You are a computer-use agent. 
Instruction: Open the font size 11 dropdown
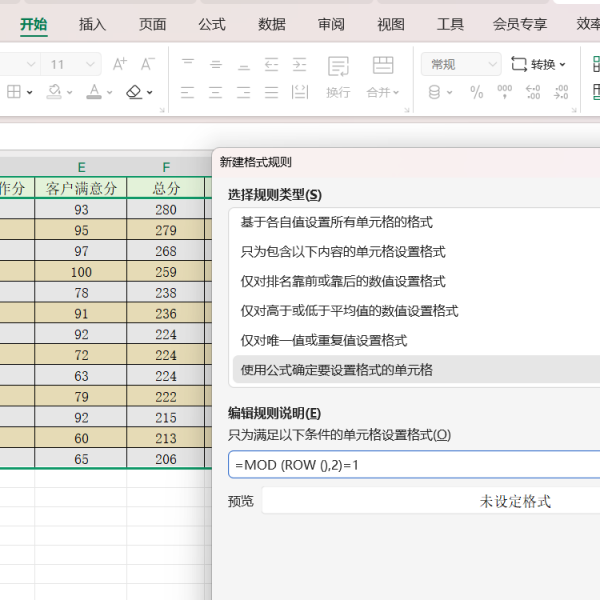[90, 64]
